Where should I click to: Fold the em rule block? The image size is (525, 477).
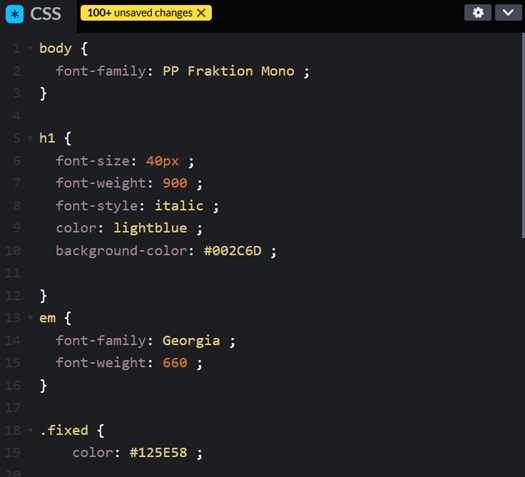(30, 318)
